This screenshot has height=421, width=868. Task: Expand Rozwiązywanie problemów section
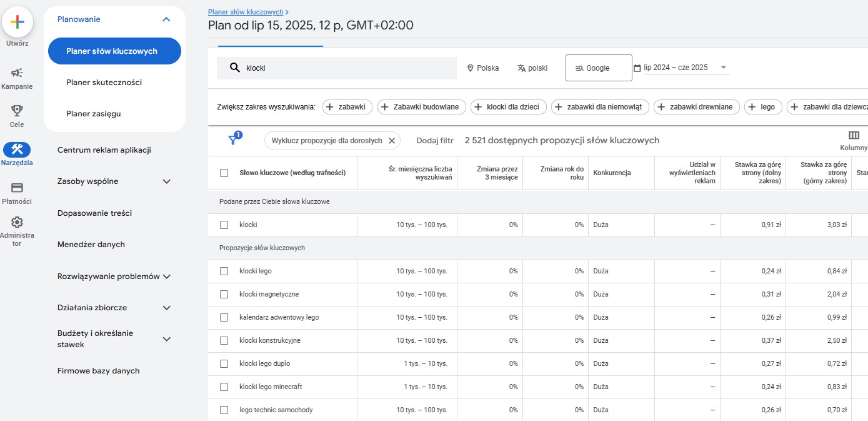(x=166, y=276)
